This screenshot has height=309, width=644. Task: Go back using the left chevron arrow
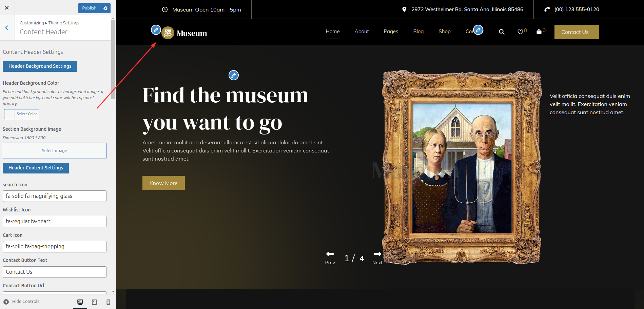[x=7, y=28]
